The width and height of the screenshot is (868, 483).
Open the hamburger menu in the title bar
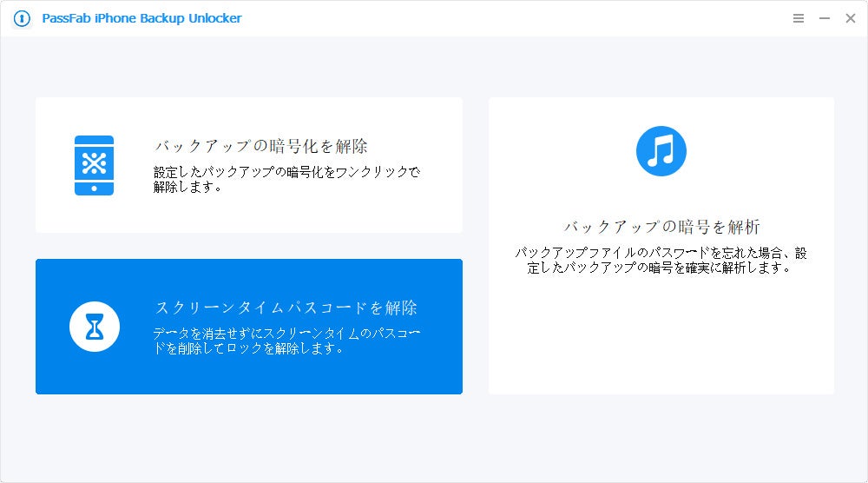(799, 18)
